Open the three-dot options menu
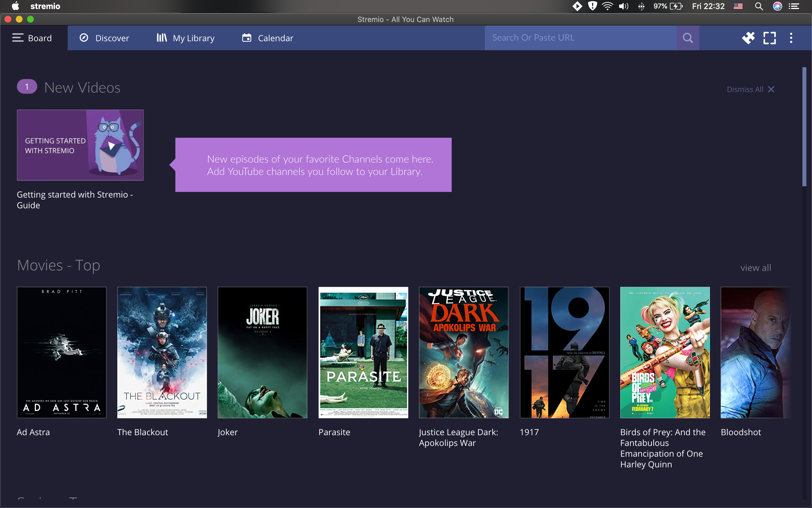 pos(791,38)
